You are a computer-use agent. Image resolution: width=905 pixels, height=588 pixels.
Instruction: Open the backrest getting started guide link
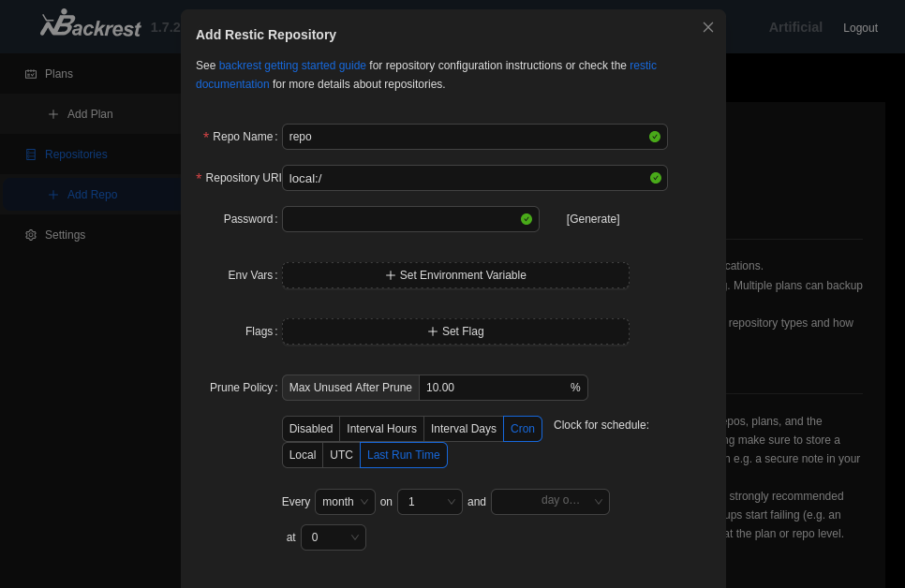[x=292, y=66]
